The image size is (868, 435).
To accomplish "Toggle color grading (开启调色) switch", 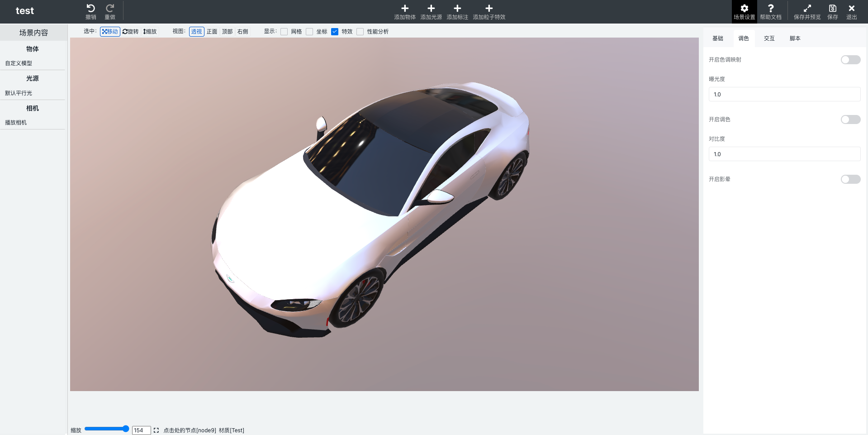I will click(850, 120).
